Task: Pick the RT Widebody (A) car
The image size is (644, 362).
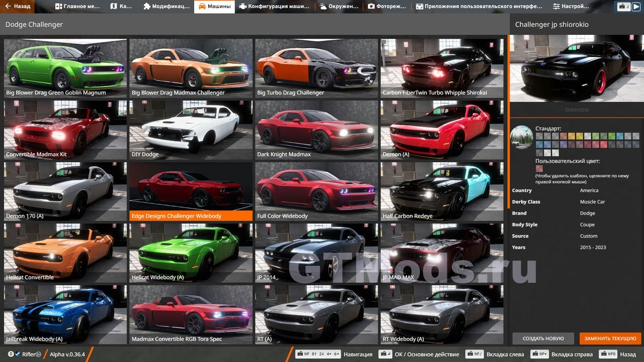Action: pyautogui.click(x=442, y=314)
